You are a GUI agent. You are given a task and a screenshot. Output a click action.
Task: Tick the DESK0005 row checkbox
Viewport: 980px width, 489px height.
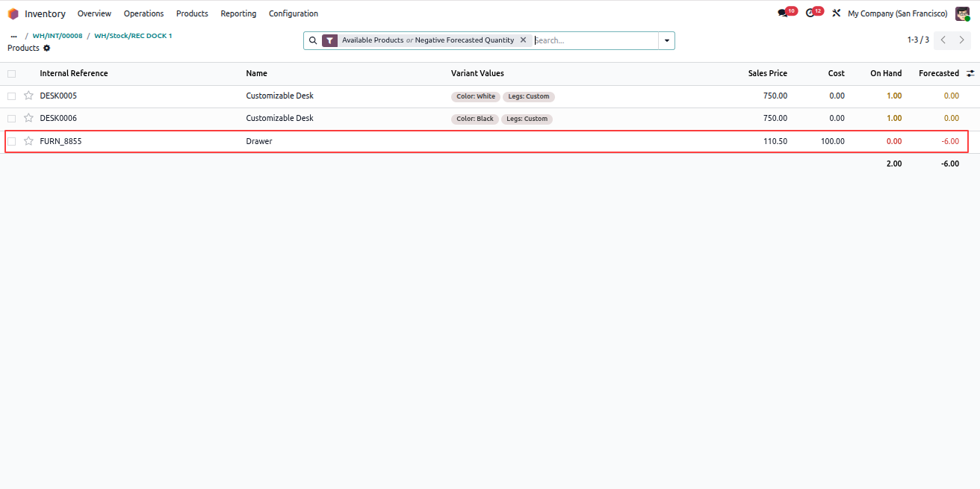tap(11, 96)
